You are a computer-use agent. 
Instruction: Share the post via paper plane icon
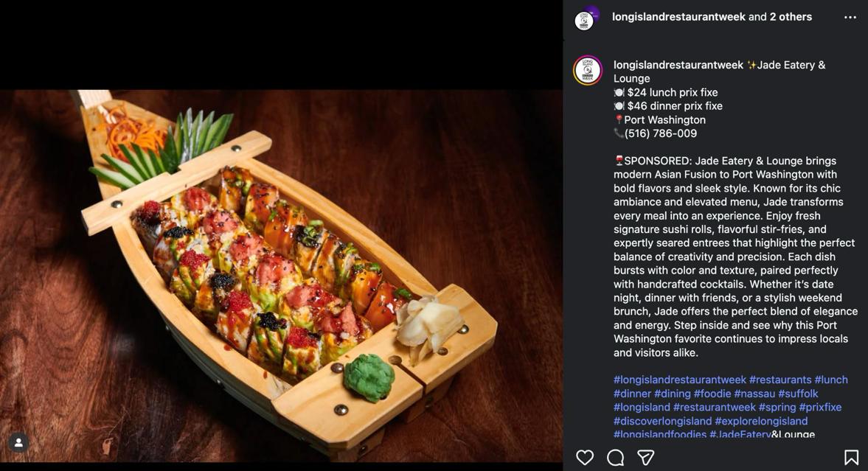click(646, 458)
